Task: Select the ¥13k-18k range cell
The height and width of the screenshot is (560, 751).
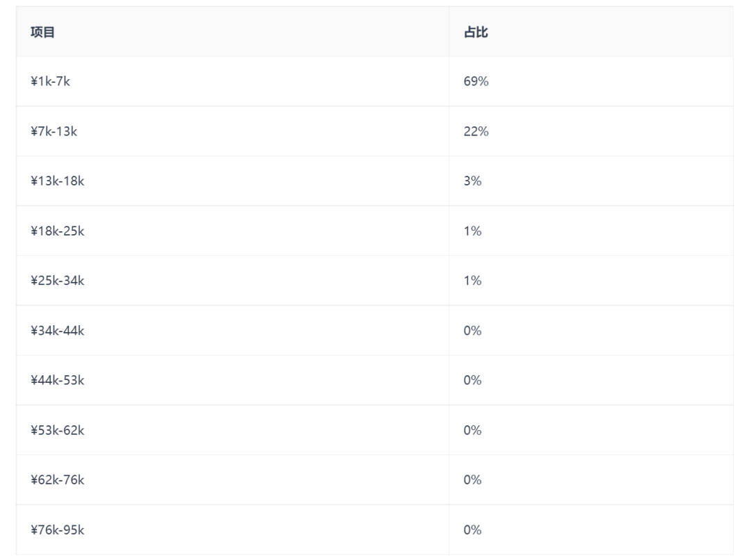Action: 57,181
